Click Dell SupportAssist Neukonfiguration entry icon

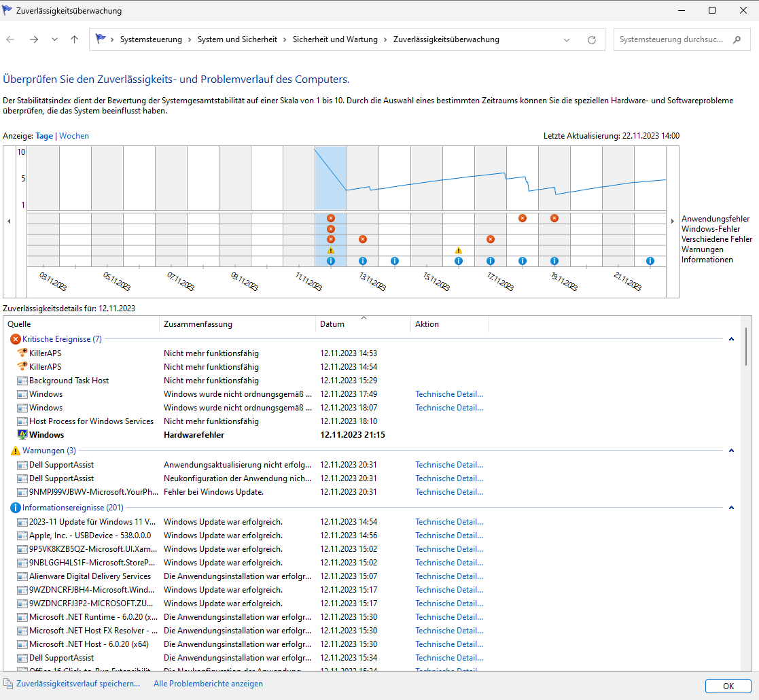pyautogui.click(x=22, y=478)
